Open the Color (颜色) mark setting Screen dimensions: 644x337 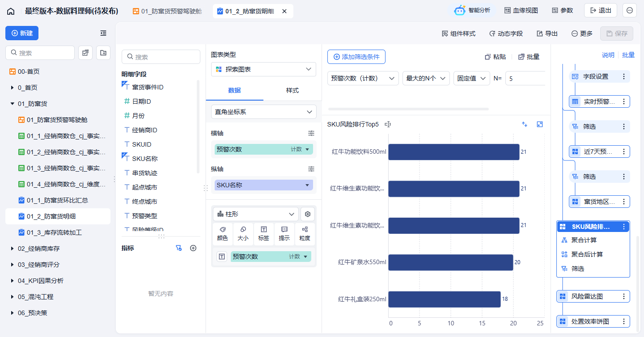pyautogui.click(x=222, y=234)
